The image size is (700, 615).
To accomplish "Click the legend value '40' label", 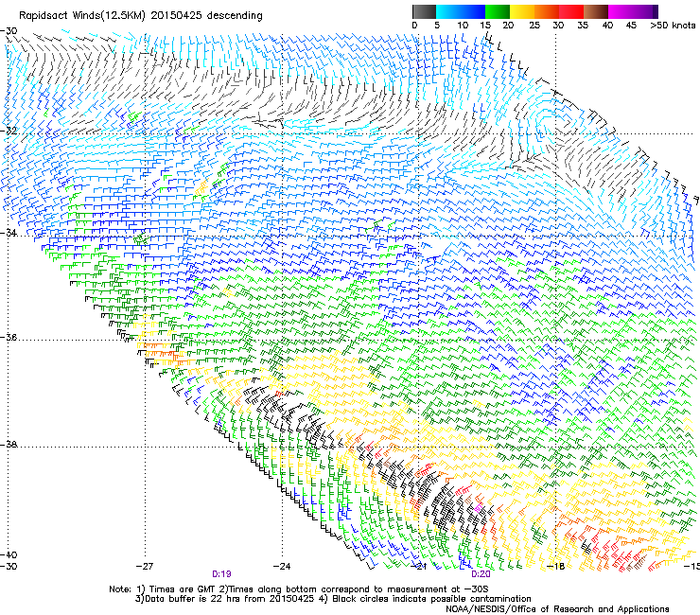I will pyautogui.click(x=607, y=26).
